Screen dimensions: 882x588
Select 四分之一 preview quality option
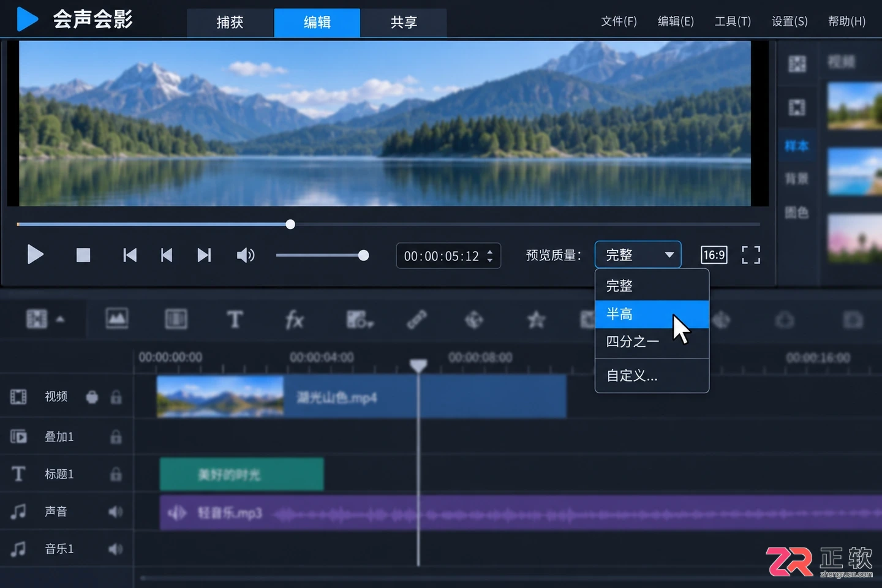pyautogui.click(x=652, y=342)
